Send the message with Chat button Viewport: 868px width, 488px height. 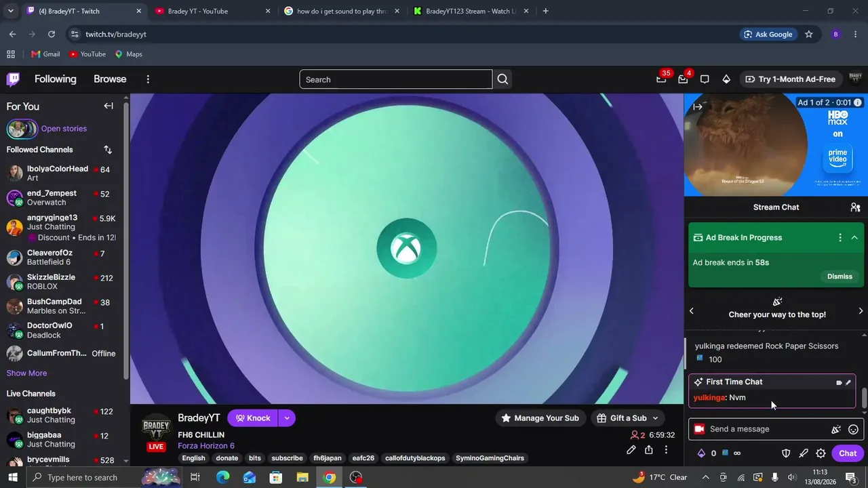click(x=848, y=453)
